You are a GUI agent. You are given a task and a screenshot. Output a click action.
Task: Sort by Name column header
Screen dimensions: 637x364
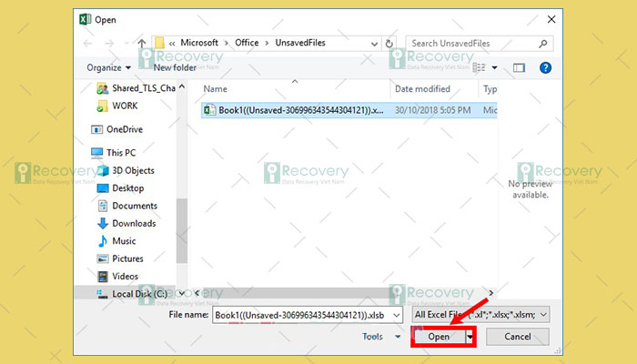click(x=216, y=89)
